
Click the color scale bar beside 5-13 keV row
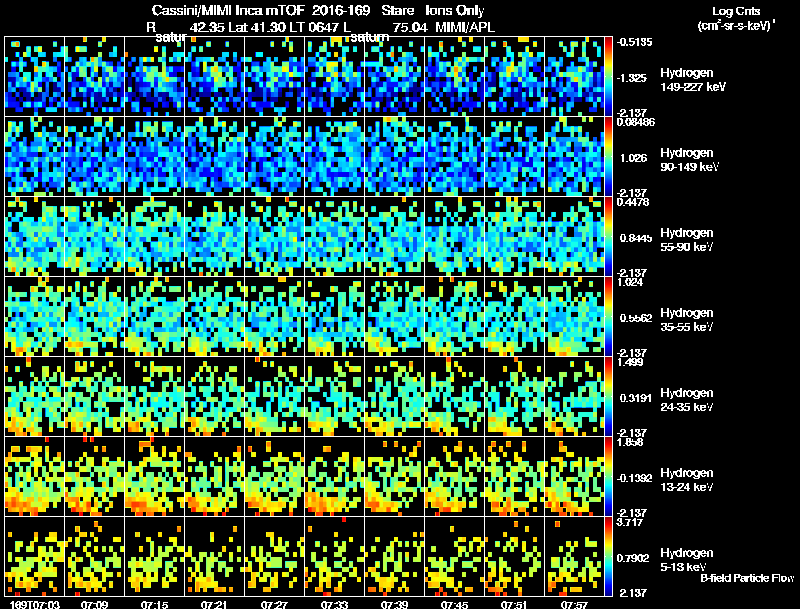tap(608, 557)
